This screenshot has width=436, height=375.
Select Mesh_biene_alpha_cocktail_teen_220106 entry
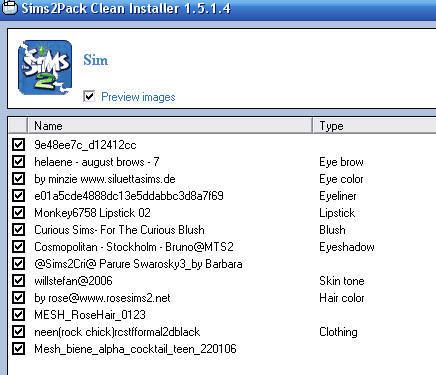click(x=135, y=349)
